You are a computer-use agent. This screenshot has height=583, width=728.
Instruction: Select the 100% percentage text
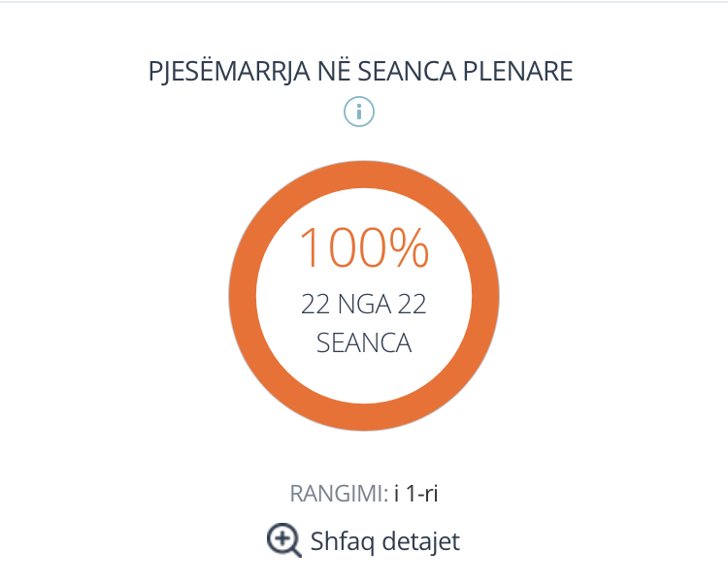[x=364, y=247]
